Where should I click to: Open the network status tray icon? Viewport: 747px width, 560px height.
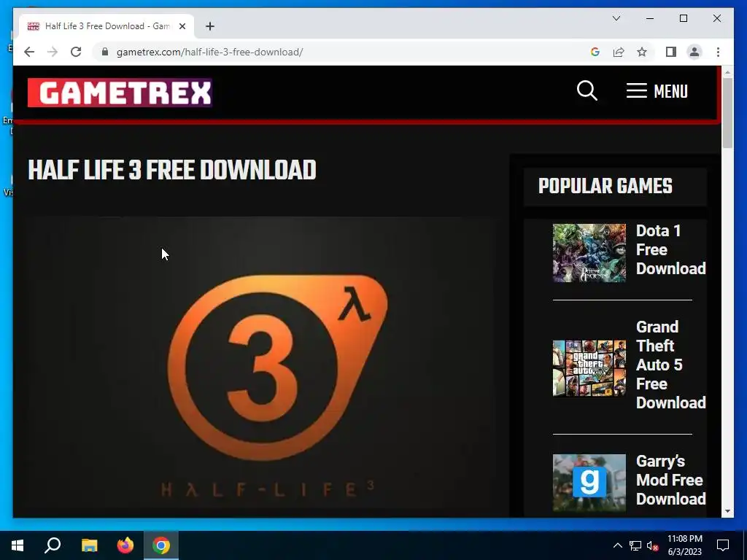[x=635, y=545]
